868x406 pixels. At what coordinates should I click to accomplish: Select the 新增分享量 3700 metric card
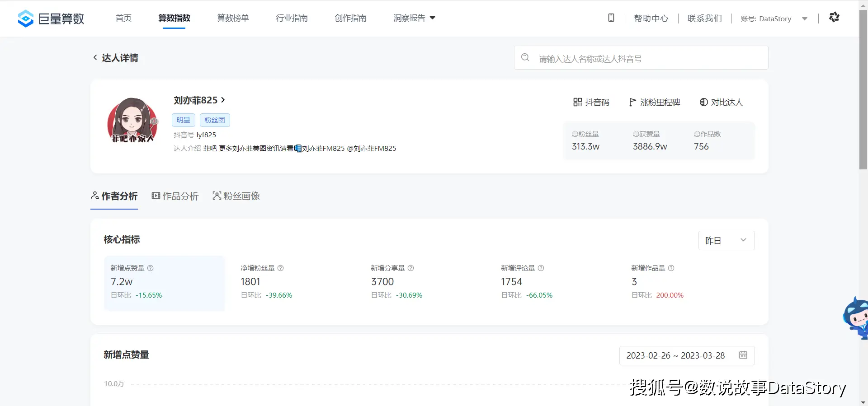425,283
